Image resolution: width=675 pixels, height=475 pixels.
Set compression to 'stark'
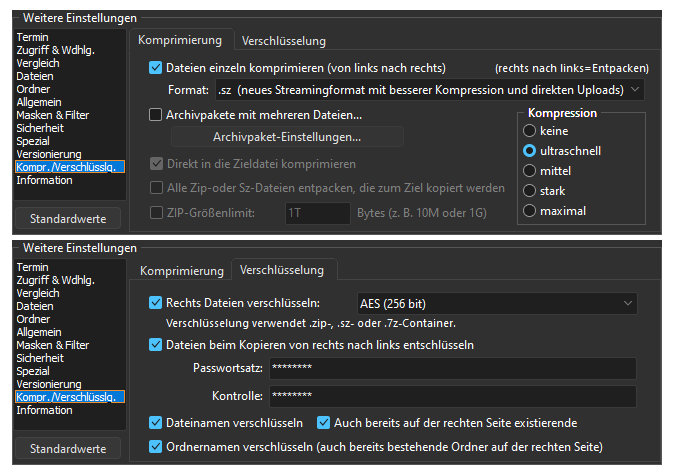coord(530,191)
